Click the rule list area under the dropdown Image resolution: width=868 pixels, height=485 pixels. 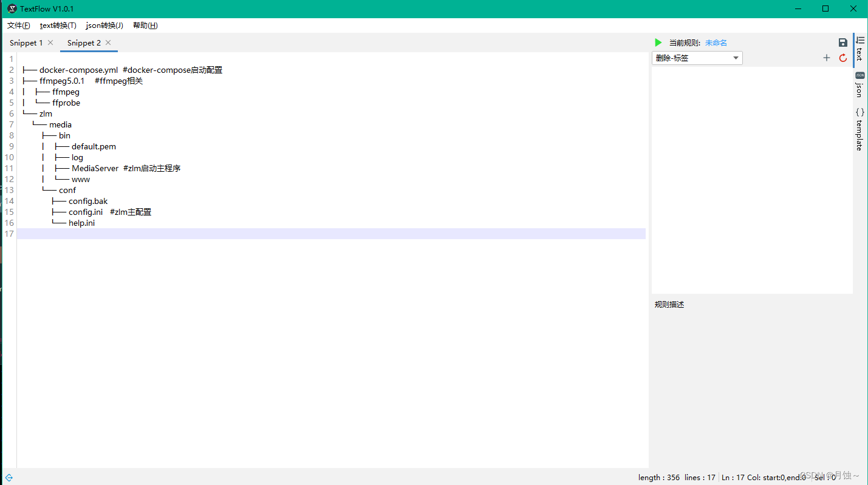click(x=752, y=180)
